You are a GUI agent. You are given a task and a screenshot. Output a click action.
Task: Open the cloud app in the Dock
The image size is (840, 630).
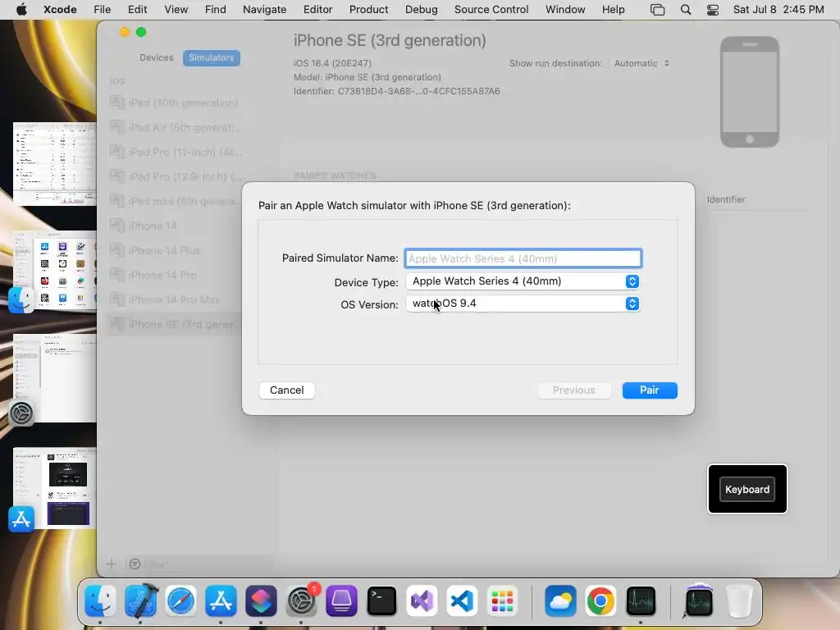560,600
